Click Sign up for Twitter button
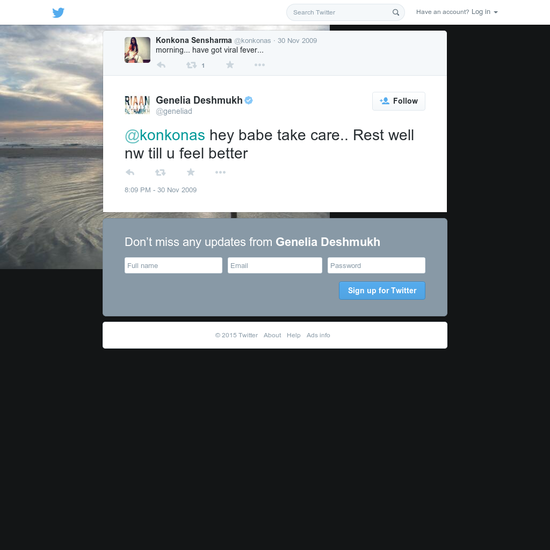The width and height of the screenshot is (550, 550). pos(382,290)
